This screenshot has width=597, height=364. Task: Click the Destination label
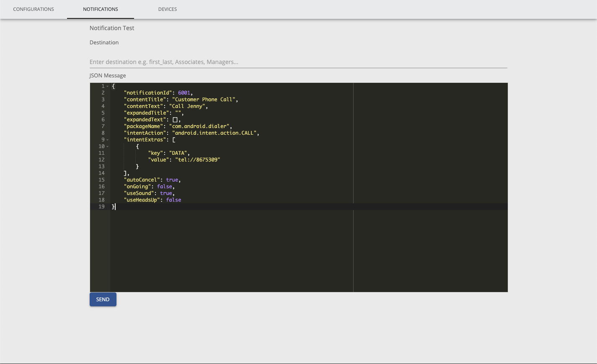click(104, 42)
